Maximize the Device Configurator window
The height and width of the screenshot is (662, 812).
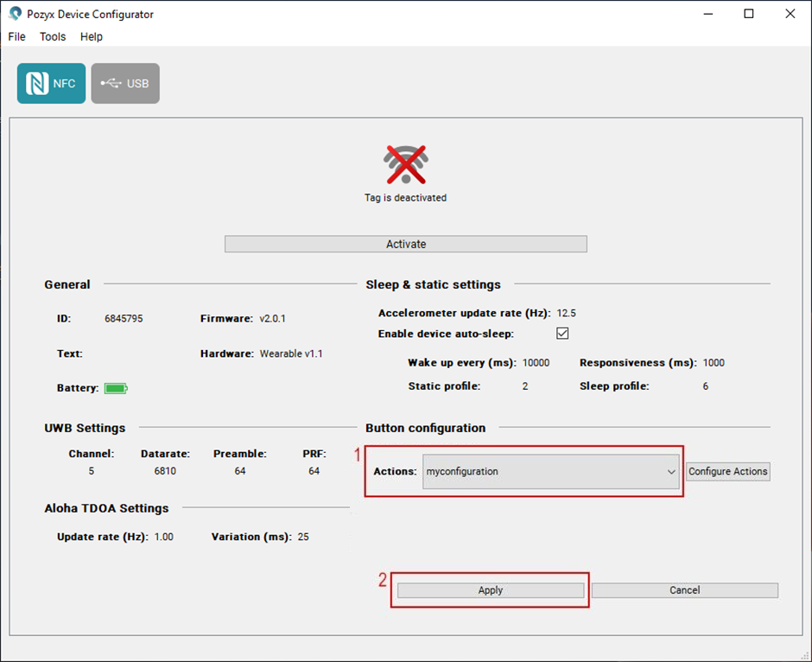click(749, 14)
